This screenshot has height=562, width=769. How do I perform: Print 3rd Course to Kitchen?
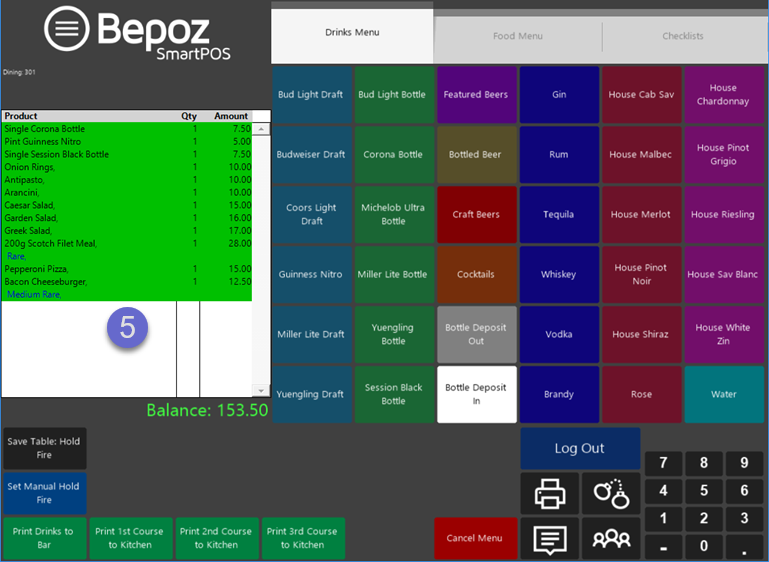click(303, 538)
